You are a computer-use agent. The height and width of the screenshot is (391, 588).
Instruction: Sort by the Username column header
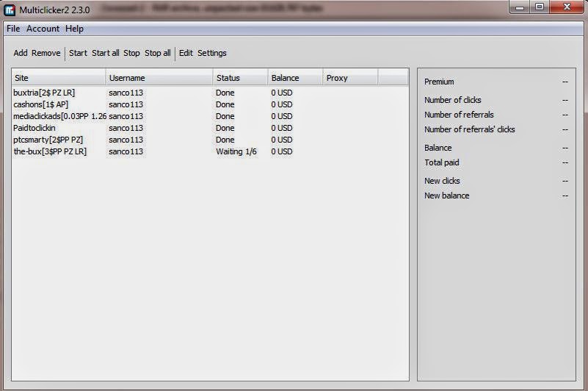tap(159, 78)
